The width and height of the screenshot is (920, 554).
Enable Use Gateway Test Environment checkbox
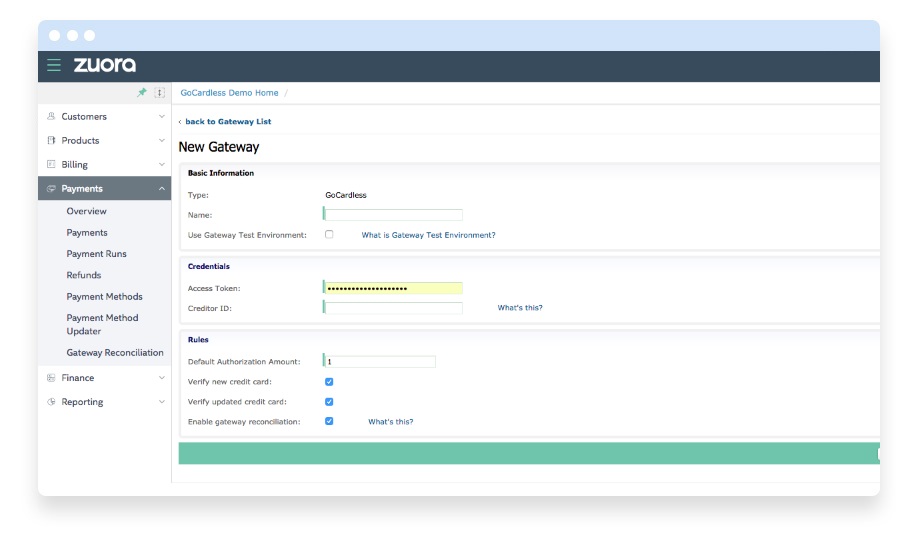(329, 235)
